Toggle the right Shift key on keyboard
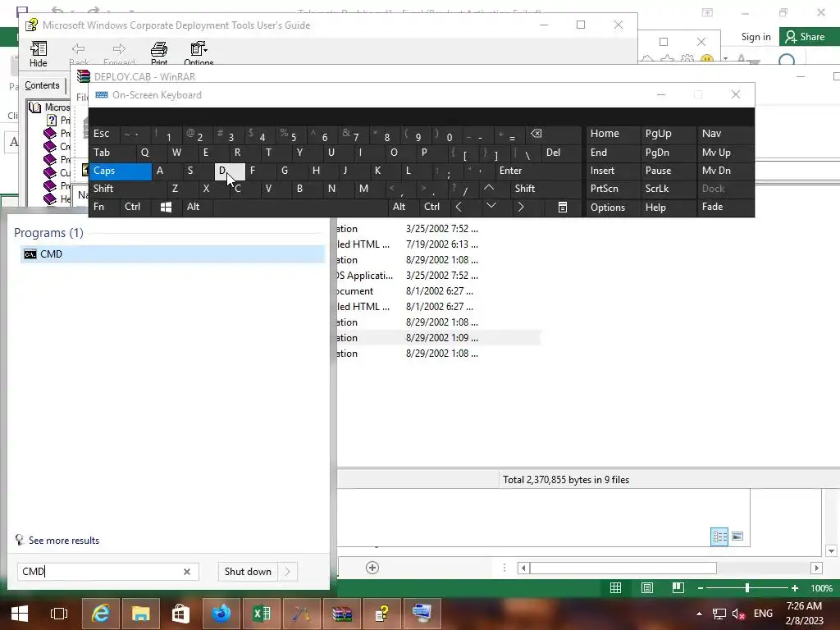 click(546, 189)
